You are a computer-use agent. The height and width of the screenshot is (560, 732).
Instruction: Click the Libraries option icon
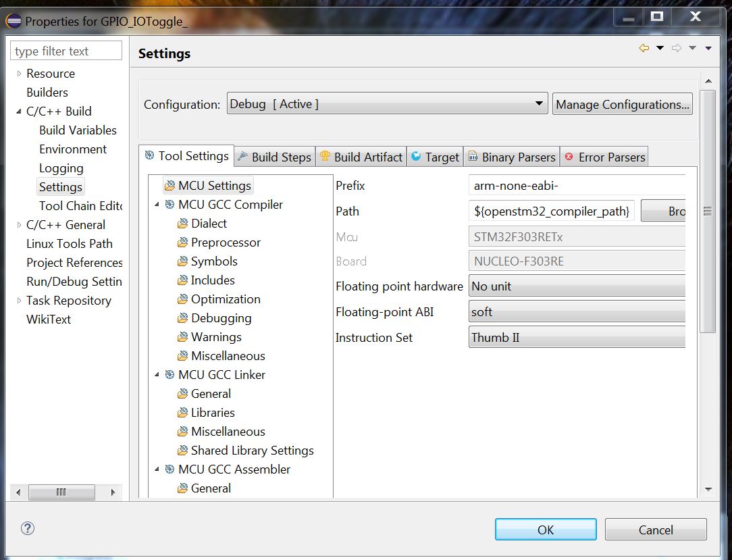pos(182,413)
